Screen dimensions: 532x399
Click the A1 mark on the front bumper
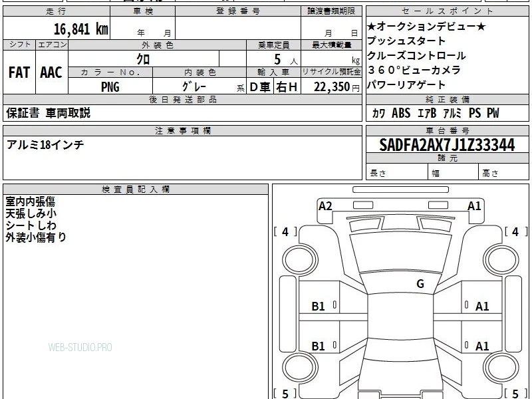(x=474, y=206)
